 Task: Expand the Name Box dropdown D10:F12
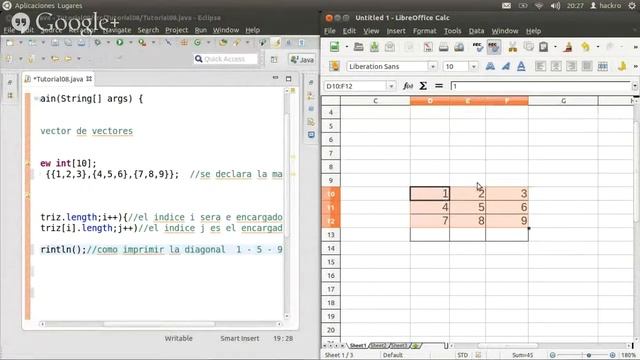coord(391,86)
